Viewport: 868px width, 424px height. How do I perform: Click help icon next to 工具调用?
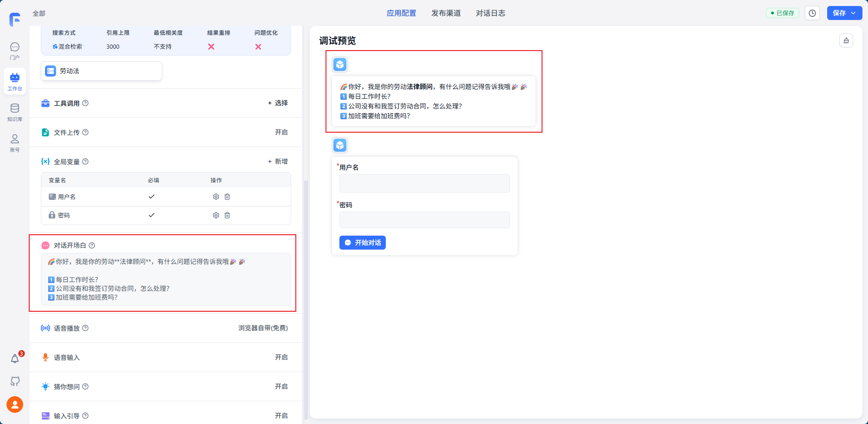[x=85, y=103]
